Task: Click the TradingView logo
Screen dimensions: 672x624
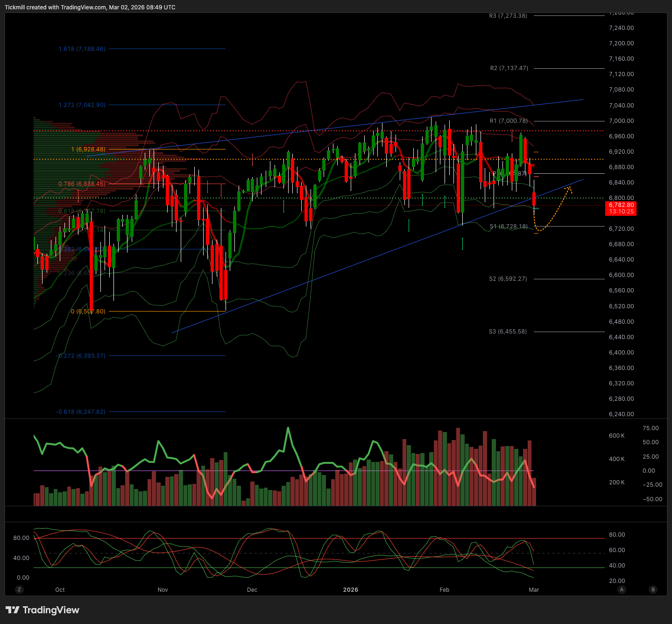Action: click(42, 610)
